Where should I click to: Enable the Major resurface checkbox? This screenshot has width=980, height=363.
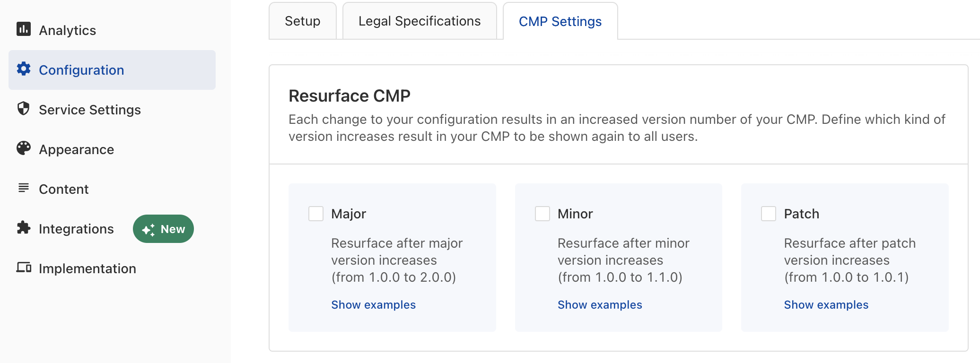(x=316, y=214)
